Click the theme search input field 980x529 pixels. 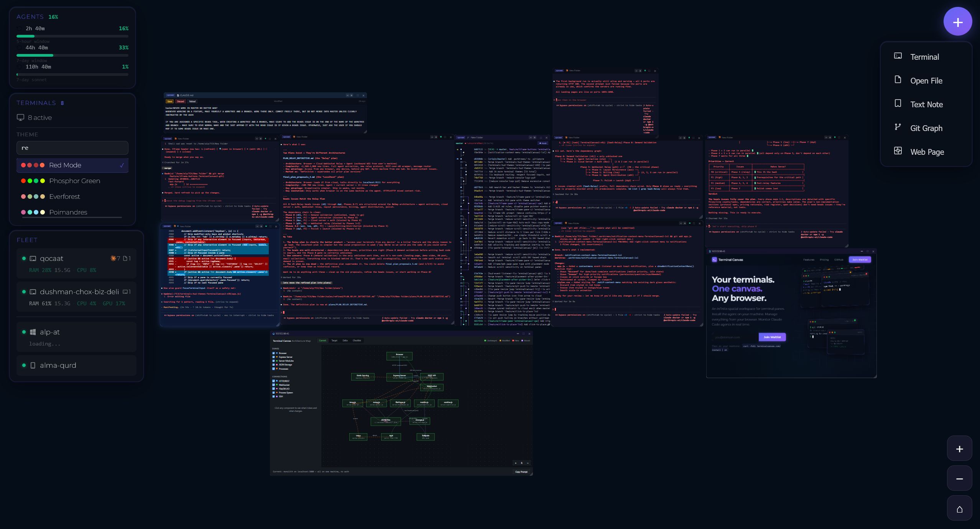[x=72, y=147]
